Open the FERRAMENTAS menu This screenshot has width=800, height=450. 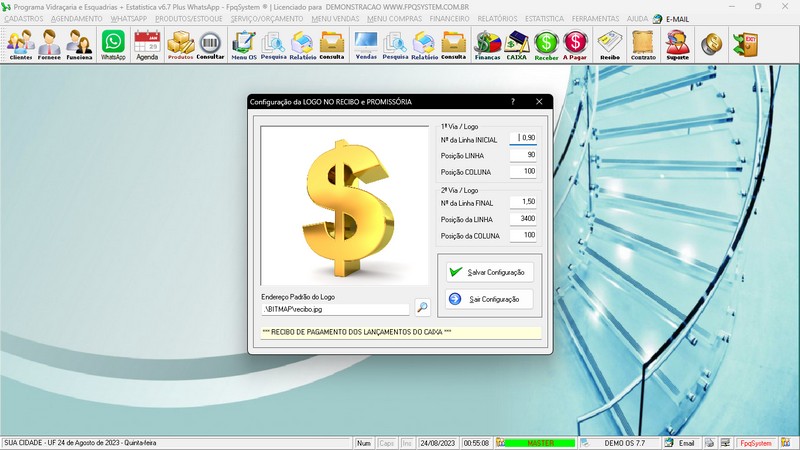[595, 19]
